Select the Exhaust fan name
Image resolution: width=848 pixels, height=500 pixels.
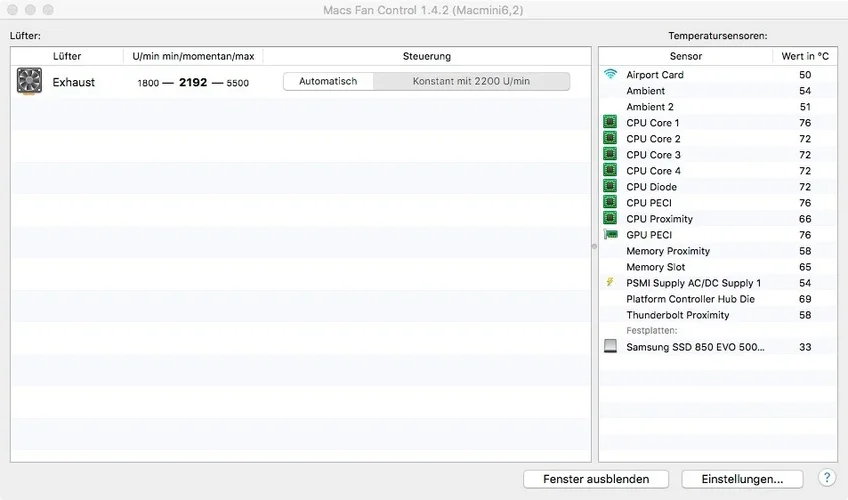74,82
